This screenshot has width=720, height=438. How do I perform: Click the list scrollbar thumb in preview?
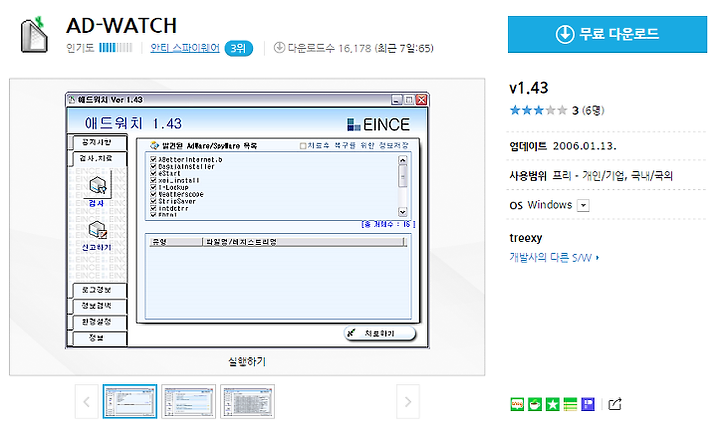[x=403, y=176]
